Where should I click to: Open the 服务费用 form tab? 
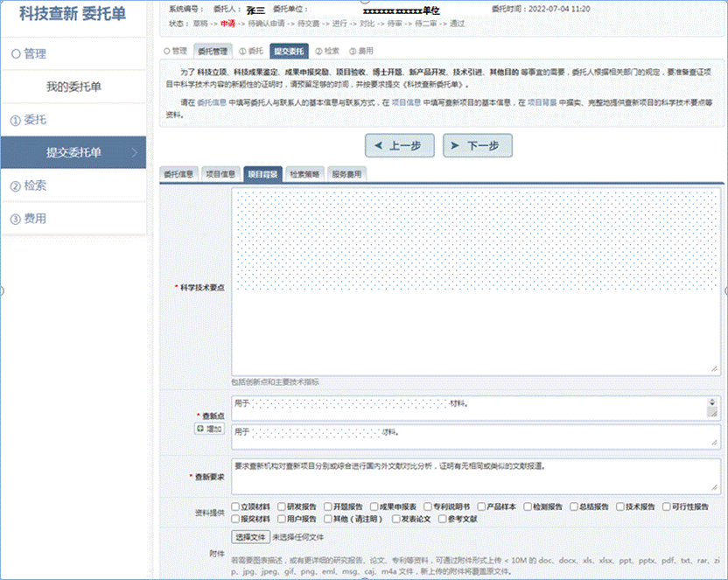coord(346,174)
